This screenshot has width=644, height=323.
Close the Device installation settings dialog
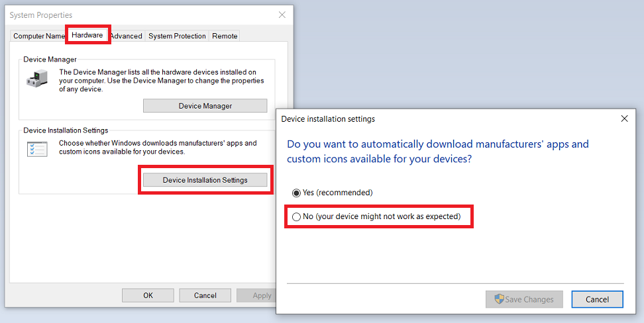tap(624, 118)
